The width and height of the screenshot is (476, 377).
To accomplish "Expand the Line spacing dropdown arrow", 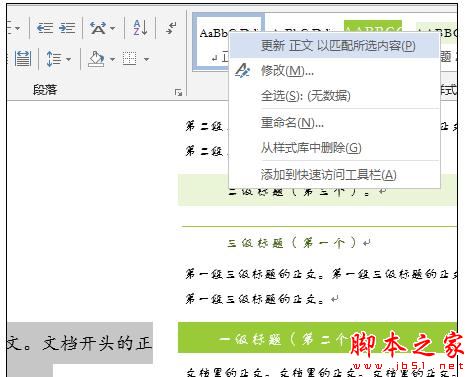I will pos(68,59).
